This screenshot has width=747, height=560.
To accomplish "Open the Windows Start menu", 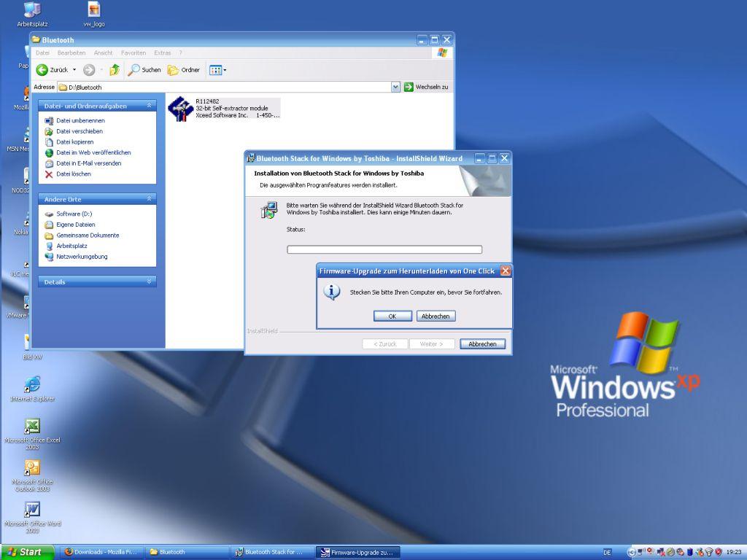I will click(x=26, y=552).
